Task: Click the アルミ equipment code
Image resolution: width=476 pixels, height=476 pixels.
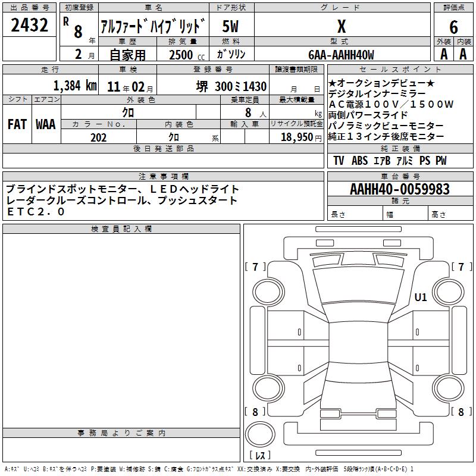Action: coord(405,161)
